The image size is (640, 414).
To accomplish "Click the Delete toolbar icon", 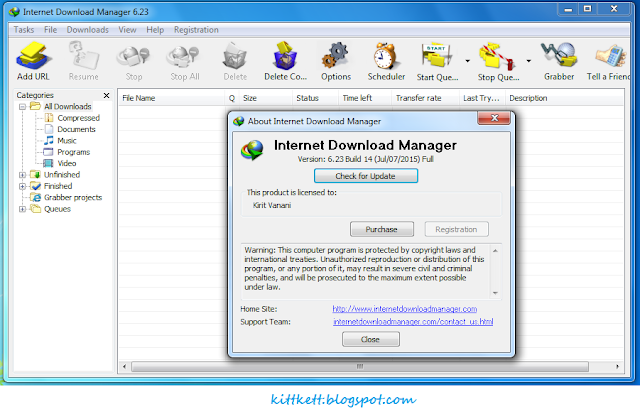I will click(235, 56).
